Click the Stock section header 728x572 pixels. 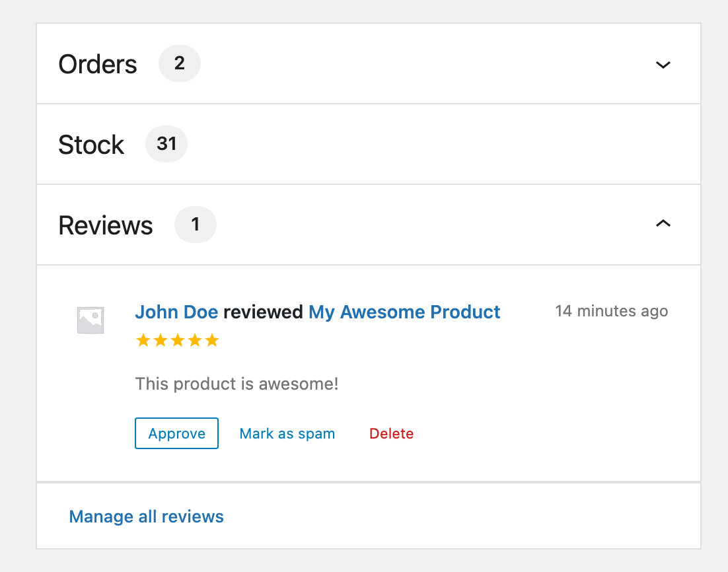click(x=91, y=143)
